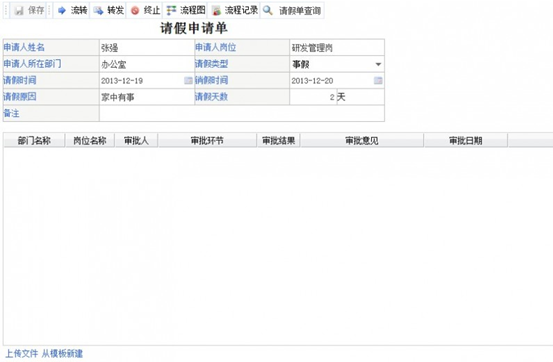This screenshot has height=362, width=553.
Task: Focus the leave days field showing 2
Action: [313, 97]
